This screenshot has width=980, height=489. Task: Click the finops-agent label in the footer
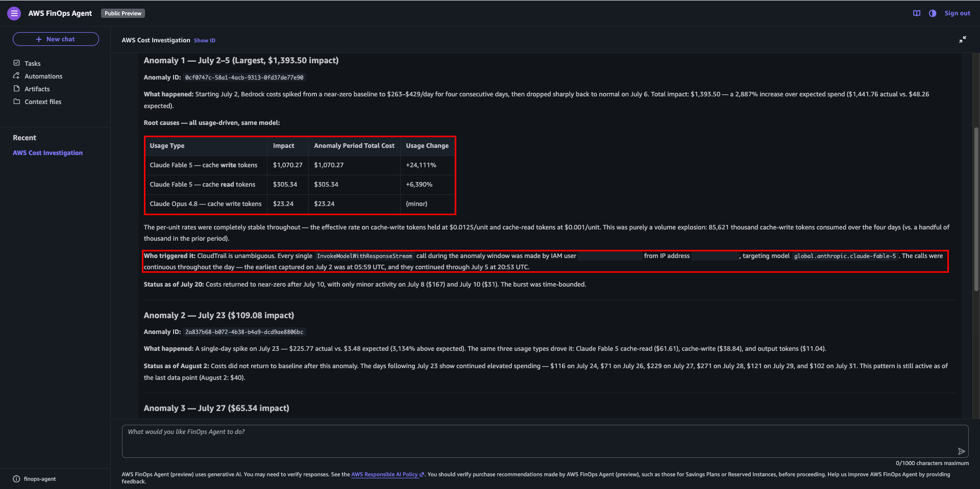coord(40,479)
